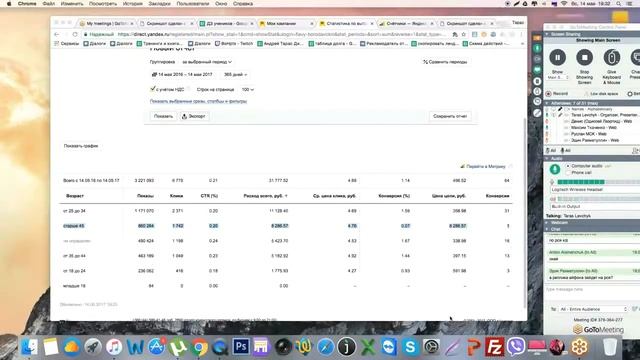Open Закладки menu in menu bar
Image resolution: width=640 pixels, height=360 pixels.
pos(159,4)
